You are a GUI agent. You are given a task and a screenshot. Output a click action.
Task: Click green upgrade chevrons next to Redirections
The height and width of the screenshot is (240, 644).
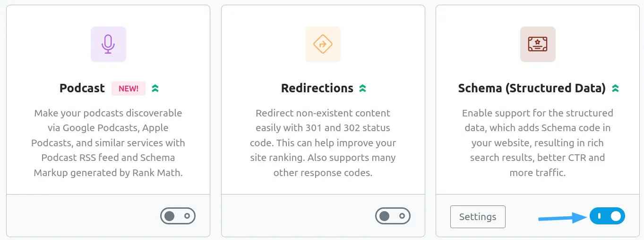tap(362, 89)
